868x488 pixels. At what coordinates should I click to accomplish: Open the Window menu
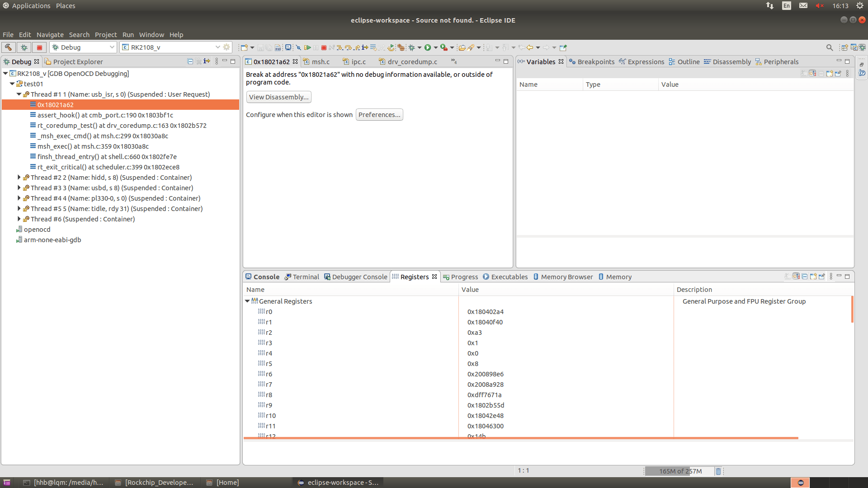point(151,35)
